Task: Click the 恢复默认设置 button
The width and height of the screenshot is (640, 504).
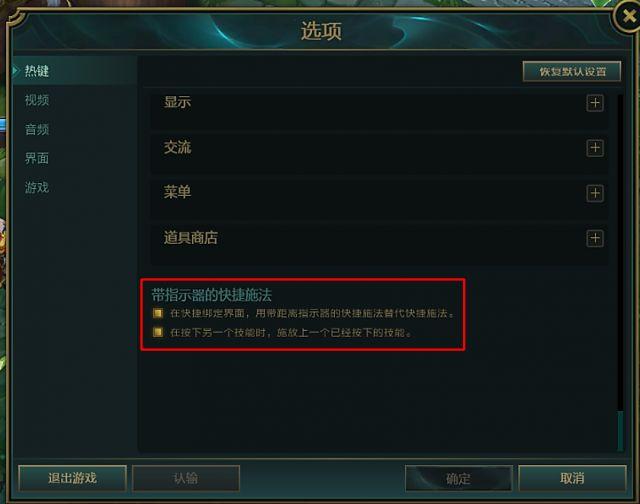Action: click(572, 72)
